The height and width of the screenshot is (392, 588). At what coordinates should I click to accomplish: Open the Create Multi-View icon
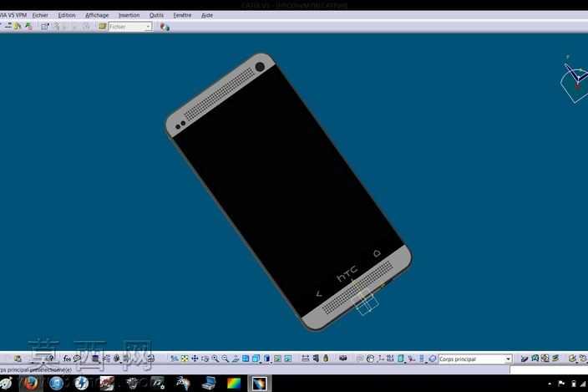click(x=246, y=359)
